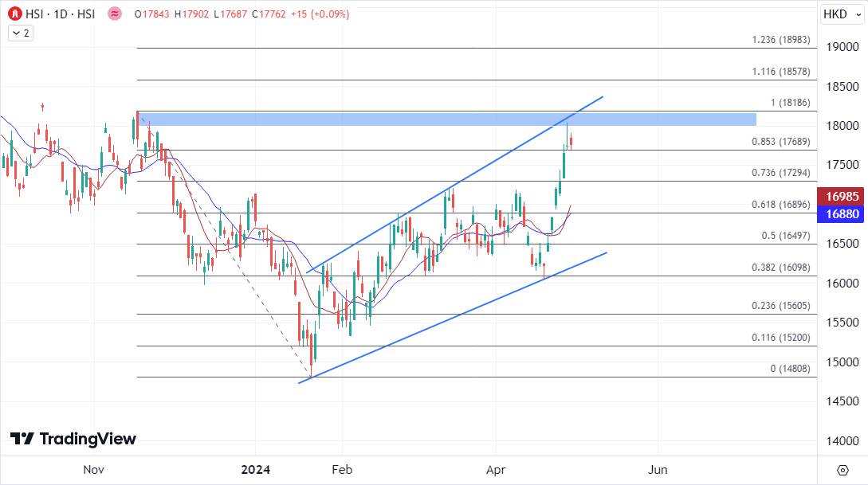Expand the collapsed indicators legend showing 2
This screenshot has width=868, height=485.
[x=20, y=33]
